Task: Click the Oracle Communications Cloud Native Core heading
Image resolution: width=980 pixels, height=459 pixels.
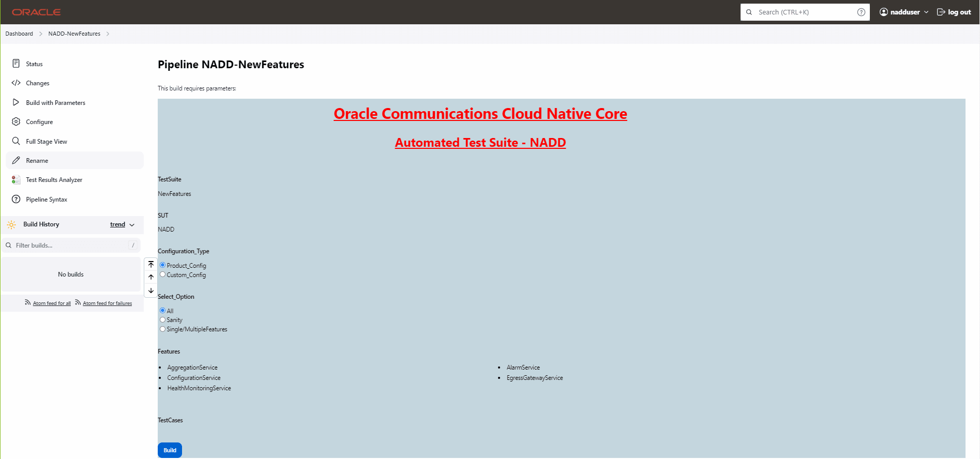Action: pyautogui.click(x=480, y=113)
